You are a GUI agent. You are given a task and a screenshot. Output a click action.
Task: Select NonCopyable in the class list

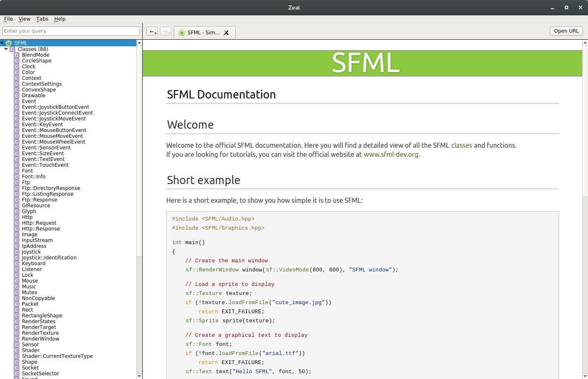38,298
